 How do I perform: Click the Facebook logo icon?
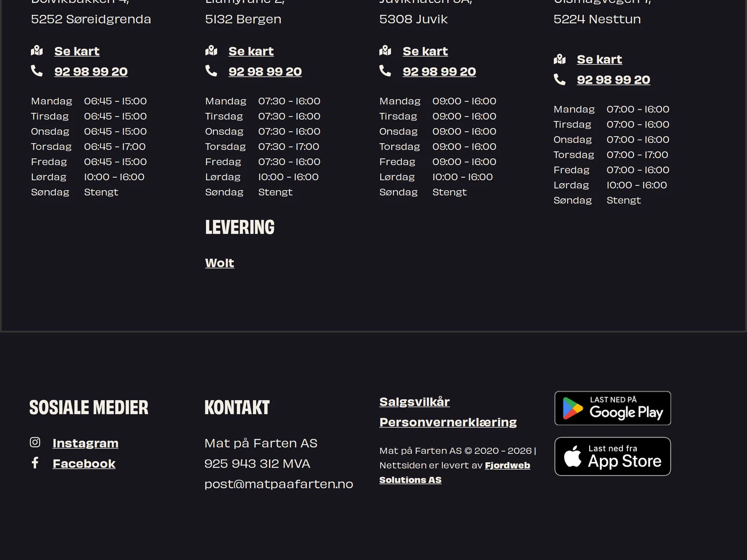35,462
